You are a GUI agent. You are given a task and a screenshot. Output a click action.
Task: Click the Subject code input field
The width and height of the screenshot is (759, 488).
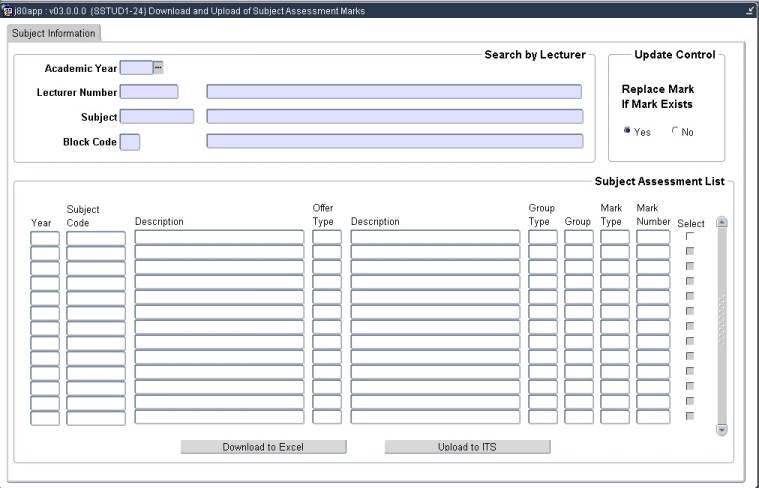coord(156,117)
